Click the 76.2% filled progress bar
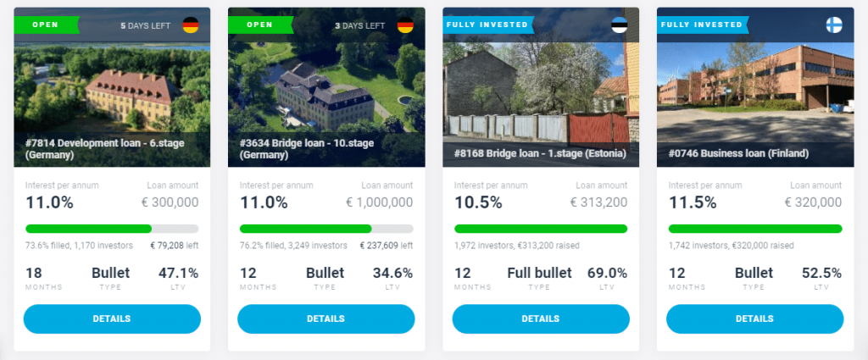This screenshot has height=360, width=868. tap(326, 229)
